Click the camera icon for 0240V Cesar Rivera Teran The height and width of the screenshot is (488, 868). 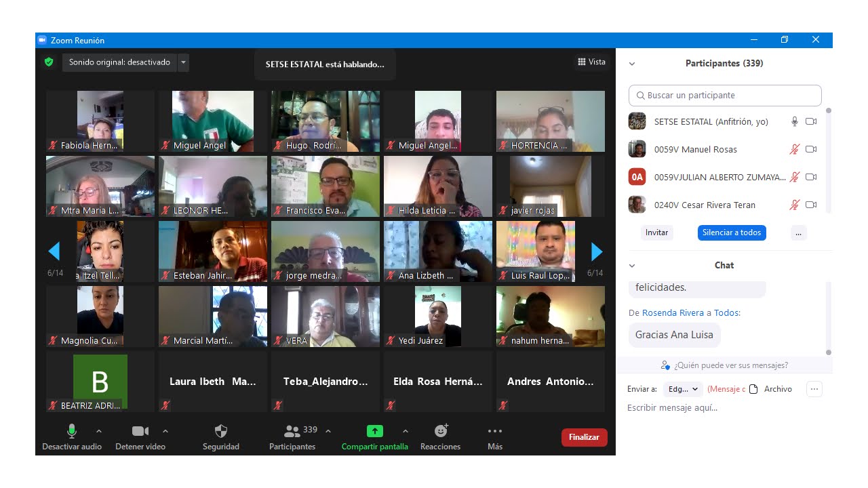click(811, 205)
